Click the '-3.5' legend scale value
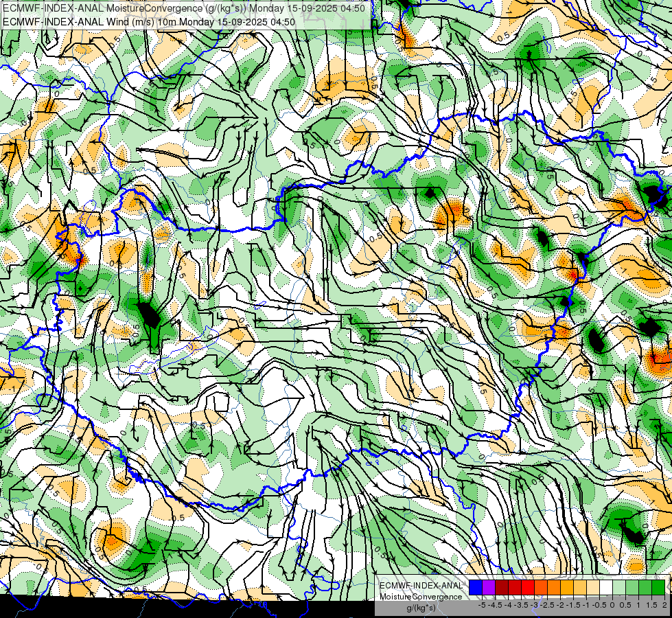 522,605
